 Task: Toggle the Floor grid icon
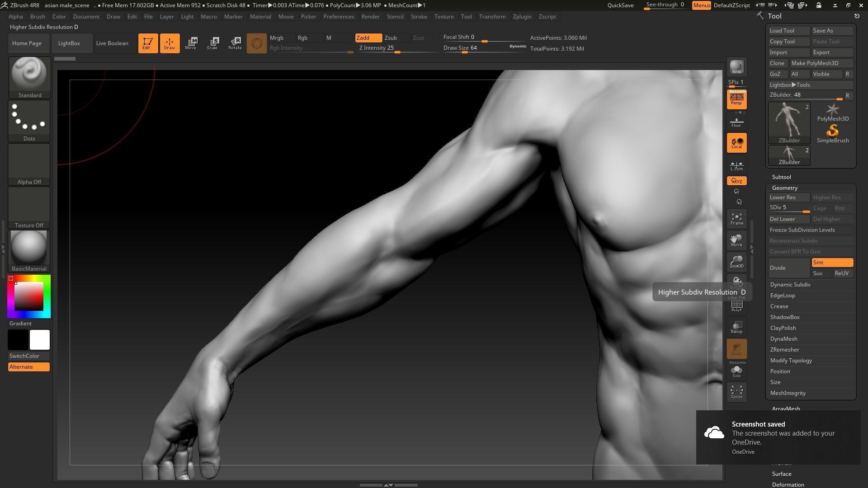pyautogui.click(x=736, y=122)
